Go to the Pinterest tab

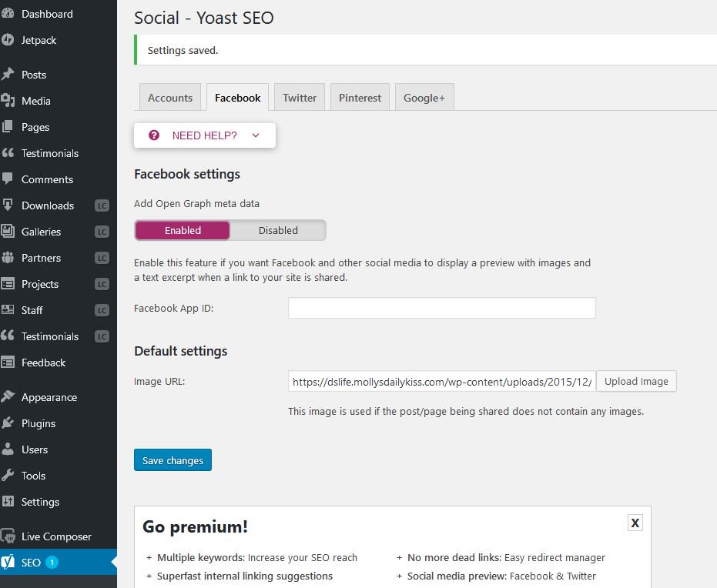(360, 97)
